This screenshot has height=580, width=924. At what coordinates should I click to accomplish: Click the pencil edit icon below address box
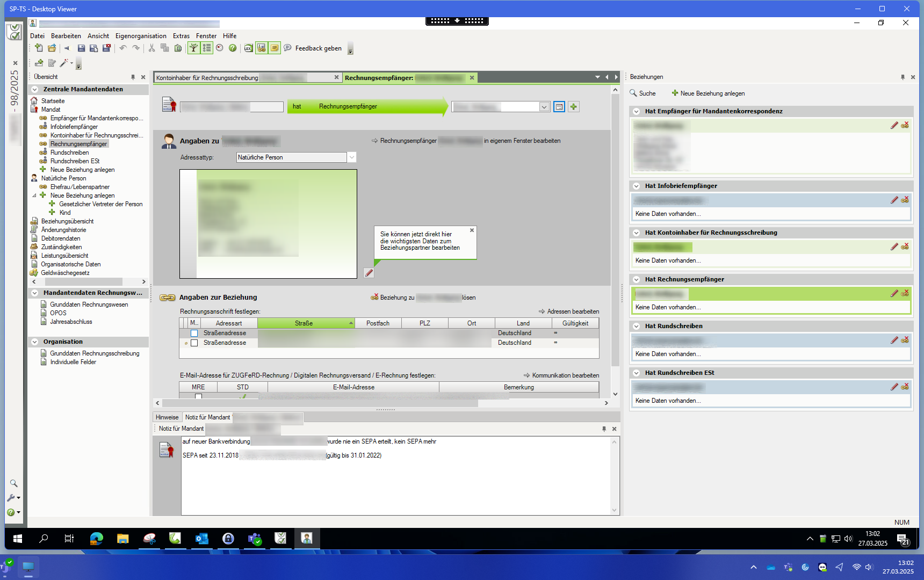(369, 273)
